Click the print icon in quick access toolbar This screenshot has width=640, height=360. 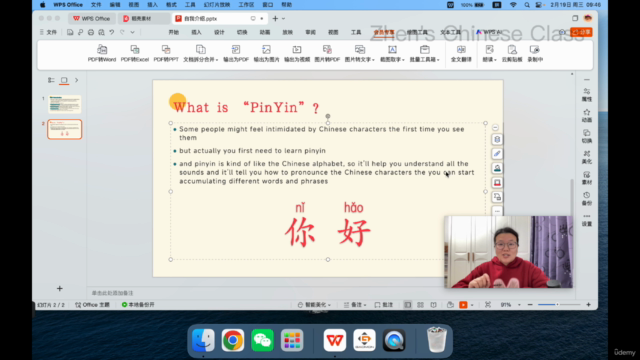tap(91, 32)
